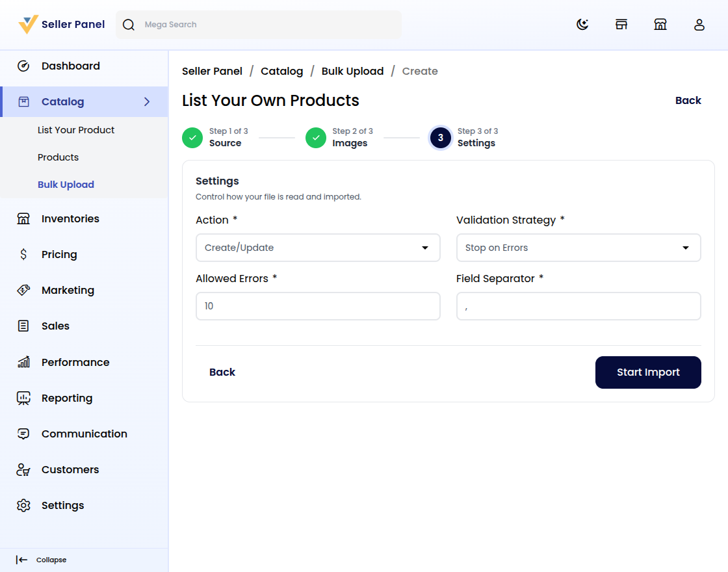
Task: Click the Settings gear icon in sidebar
Action: [x=23, y=505]
